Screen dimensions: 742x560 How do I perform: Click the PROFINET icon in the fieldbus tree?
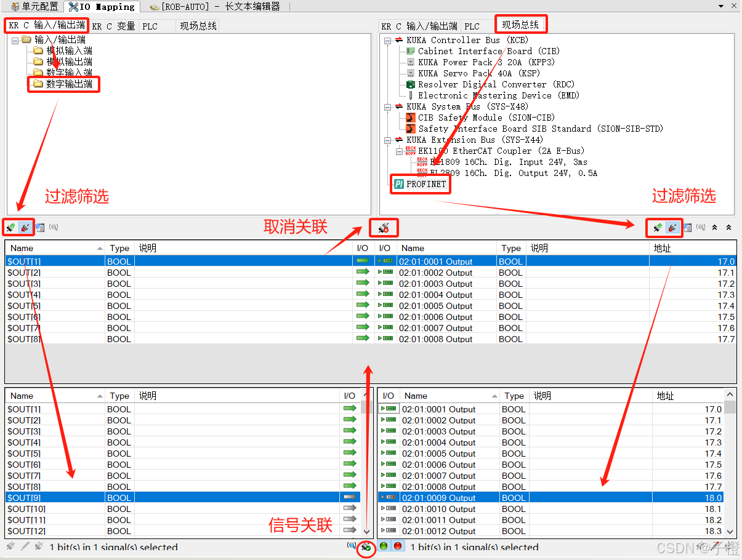(398, 184)
